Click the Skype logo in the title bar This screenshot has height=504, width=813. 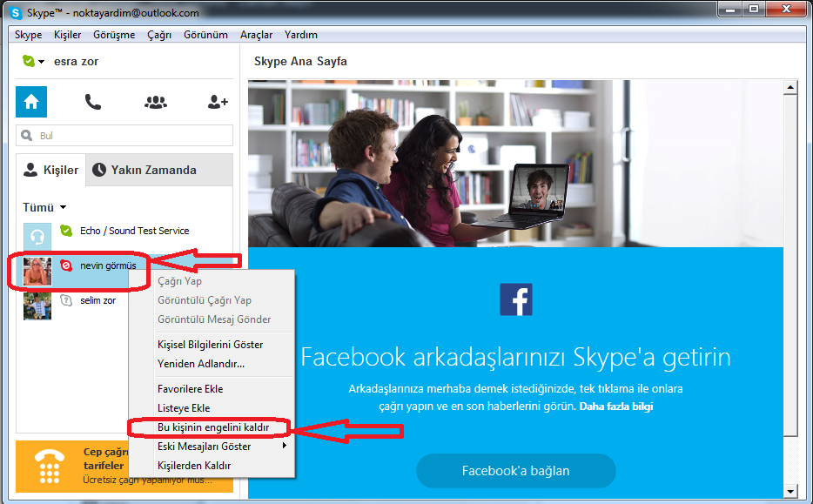[16, 12]
